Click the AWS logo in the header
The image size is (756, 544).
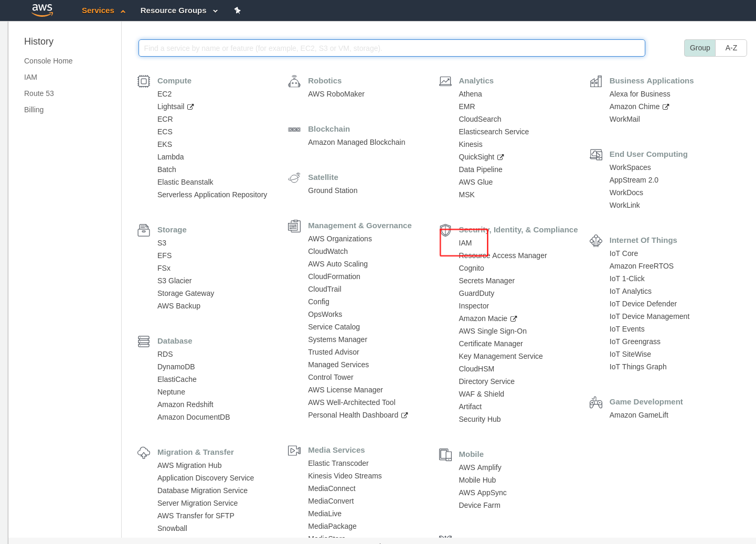coord(42,10)
